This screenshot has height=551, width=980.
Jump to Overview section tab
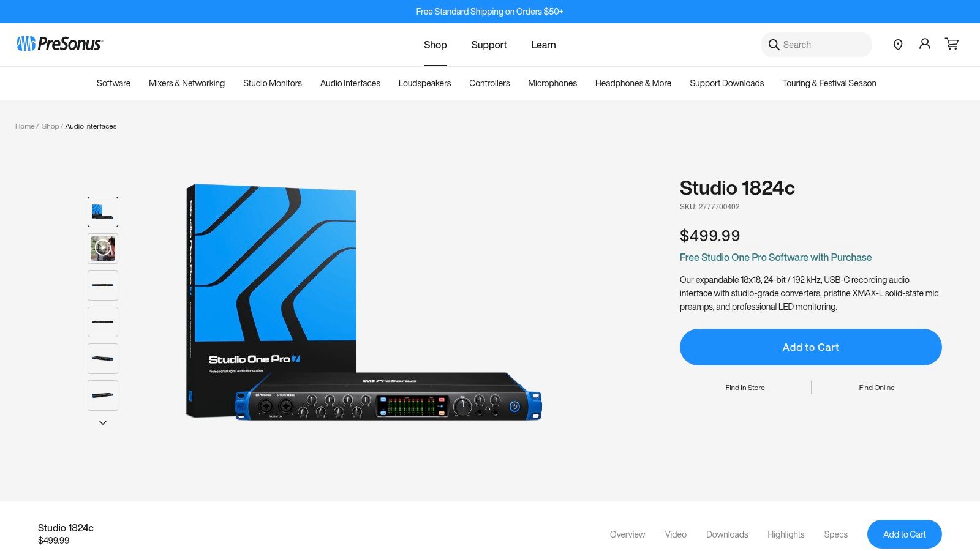(628, 534)
